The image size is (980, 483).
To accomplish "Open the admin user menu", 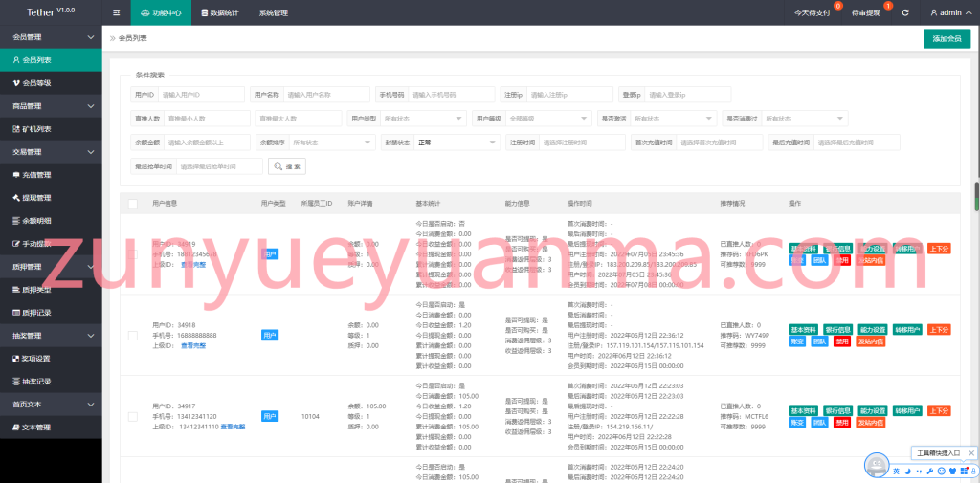I will tap(950, 12).
